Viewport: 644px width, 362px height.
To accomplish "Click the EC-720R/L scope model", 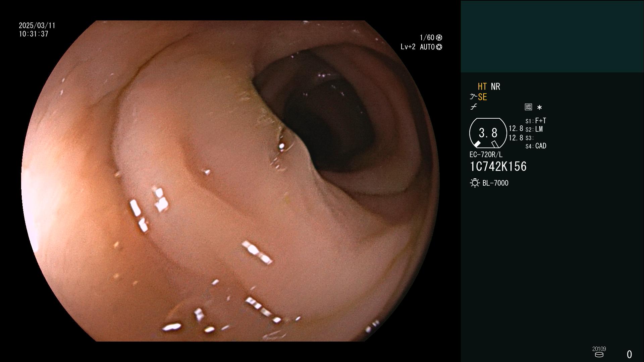I will [x=486, y=155].
